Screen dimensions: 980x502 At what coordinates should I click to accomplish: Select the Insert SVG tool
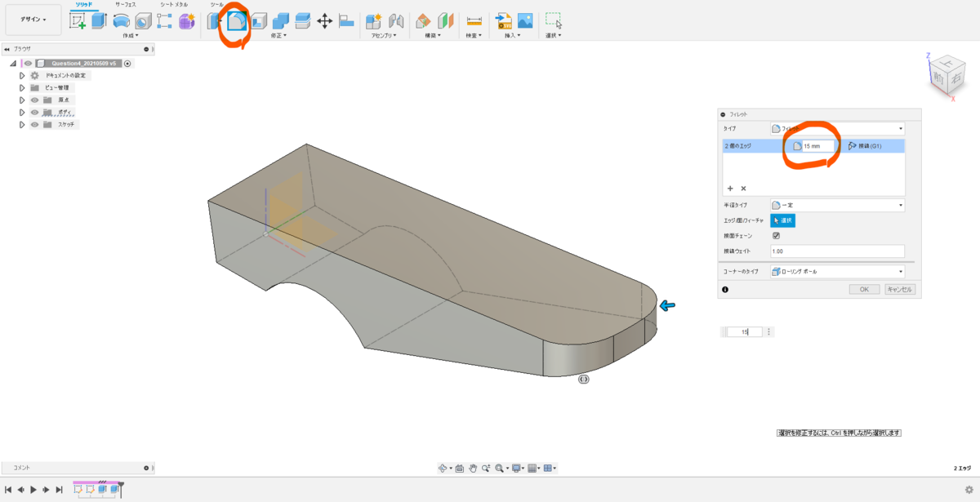click(504, 21)
